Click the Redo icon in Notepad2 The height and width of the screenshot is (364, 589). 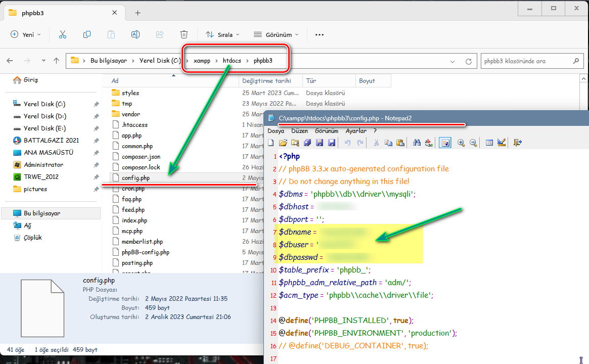360,143
